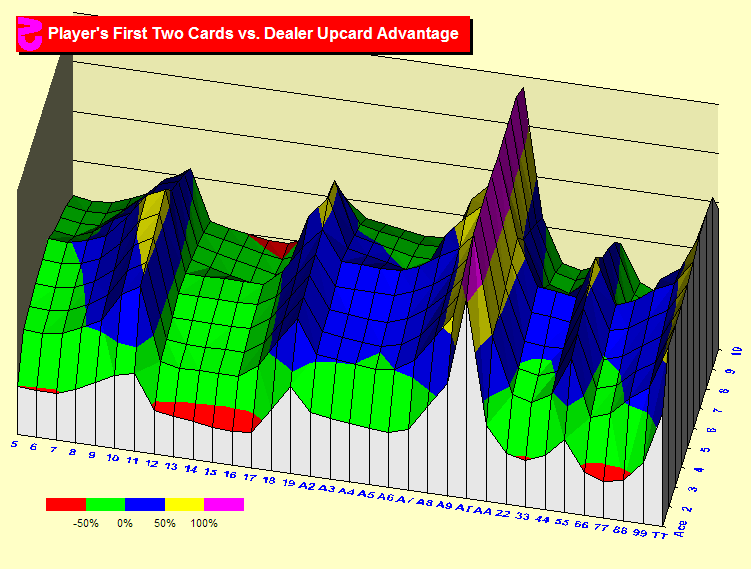Select the magenta legend color swatch
The height and width of the screenshot is (569, 751).
pos(223,505)
